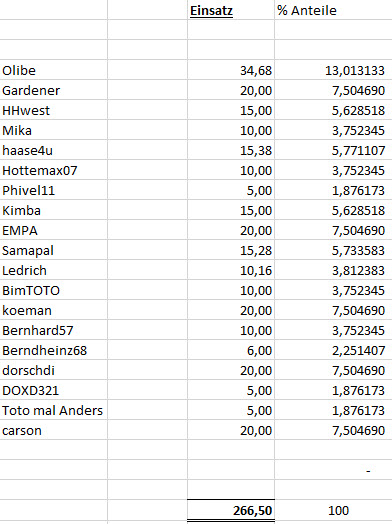The height and width of the screenshot is (524, 392).
Task: Click the Gardener name cell
Action: coord(53,90)
